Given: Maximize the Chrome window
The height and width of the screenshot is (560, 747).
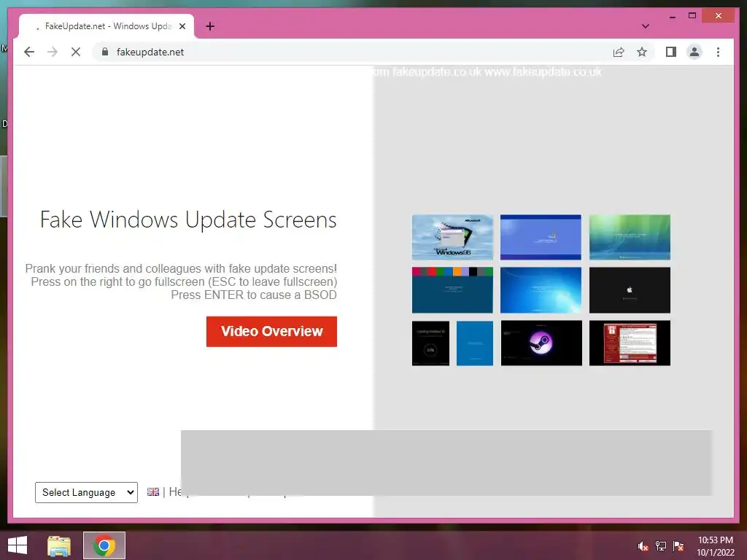Looking at the screenshot, I should pos(692,16).
